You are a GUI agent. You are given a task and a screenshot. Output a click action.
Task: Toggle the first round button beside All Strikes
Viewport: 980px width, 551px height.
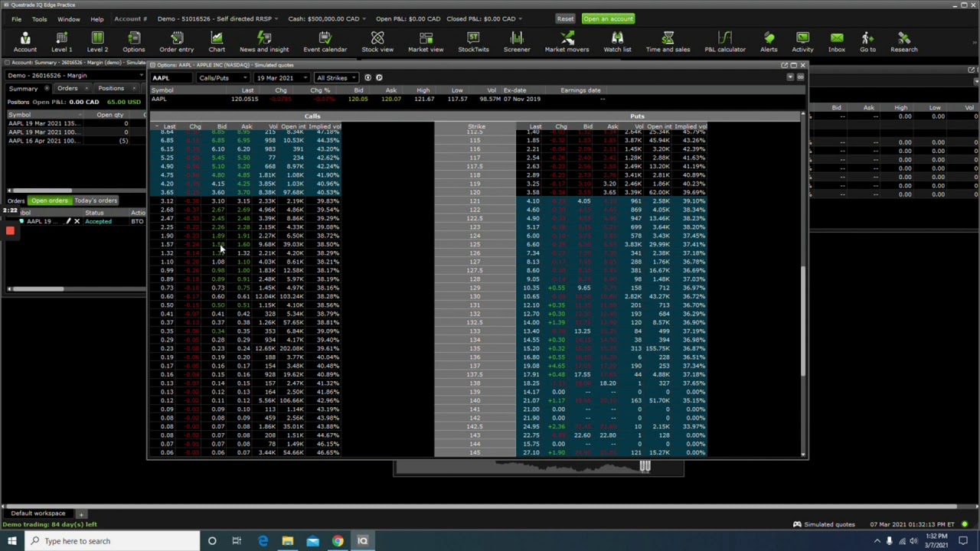pyautogui.click(x=367, y=77)
